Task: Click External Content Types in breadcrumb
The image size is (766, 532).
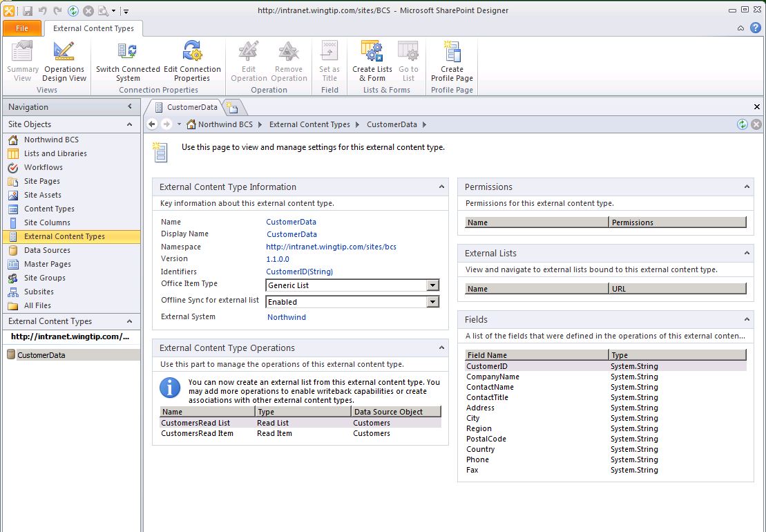Action: click(309, 124)
